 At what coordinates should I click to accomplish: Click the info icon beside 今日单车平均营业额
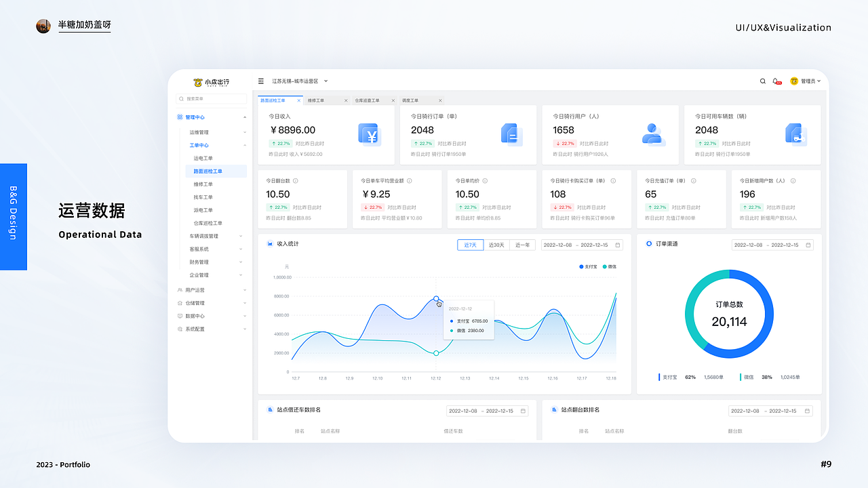point(409,181)
